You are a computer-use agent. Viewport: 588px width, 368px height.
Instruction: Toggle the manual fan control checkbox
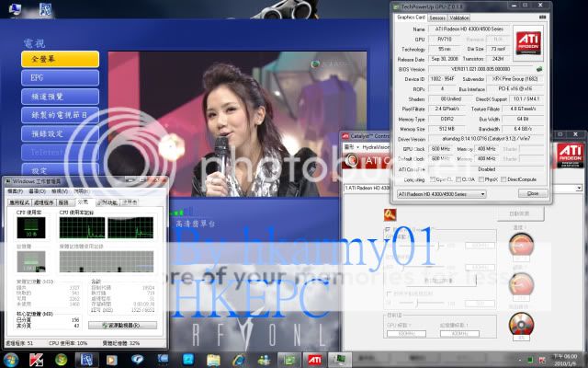[389, 293]
